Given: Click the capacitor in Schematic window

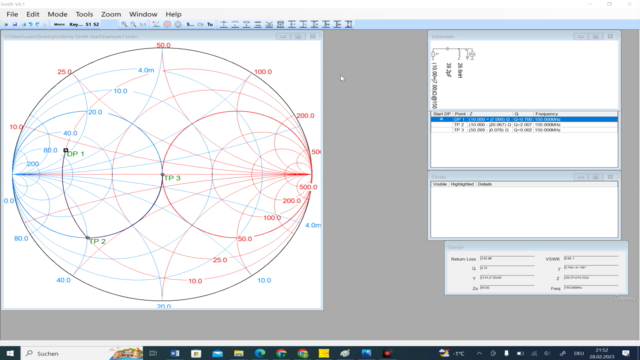Looking at the screenshot, I should 447,49.
